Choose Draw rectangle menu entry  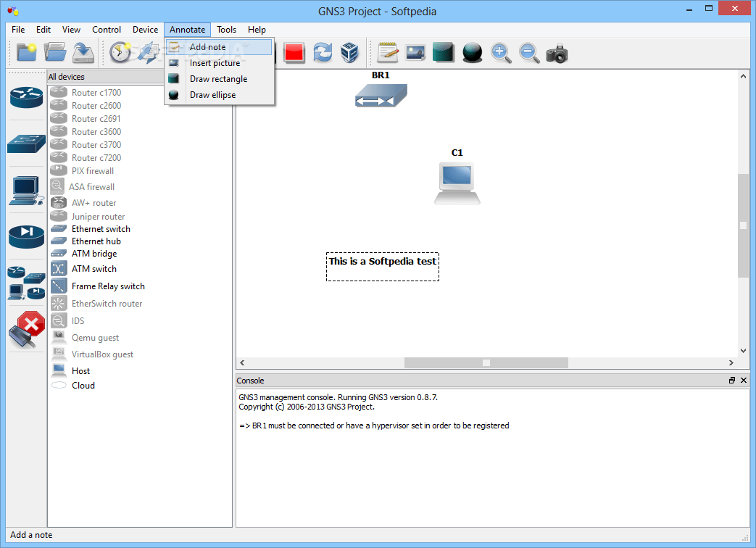[220, 79]
